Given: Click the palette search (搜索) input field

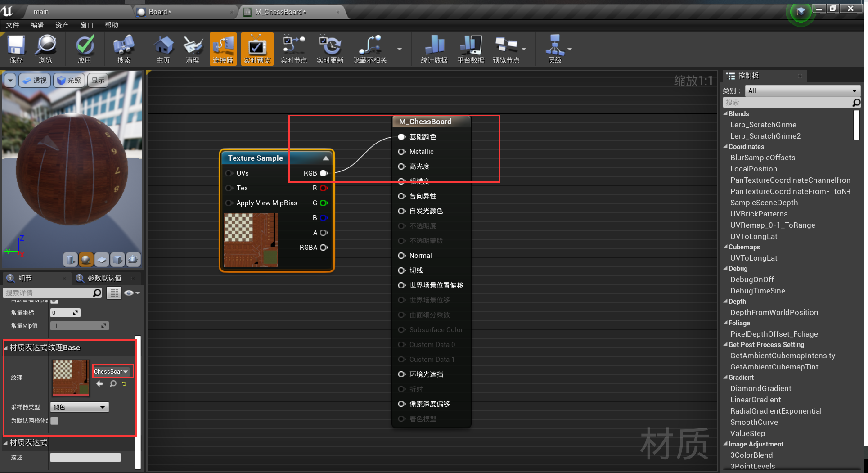Looking at the screenshot, I should [787, 103].
